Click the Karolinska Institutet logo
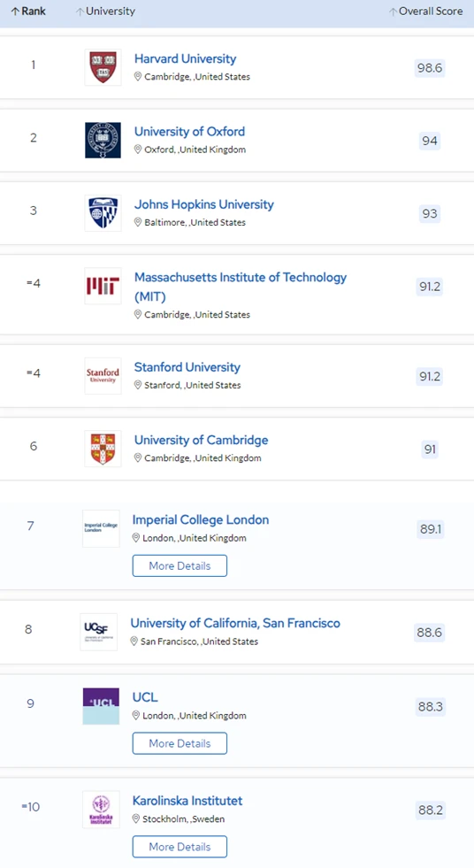The image size is (474, 868). [101, 810]
